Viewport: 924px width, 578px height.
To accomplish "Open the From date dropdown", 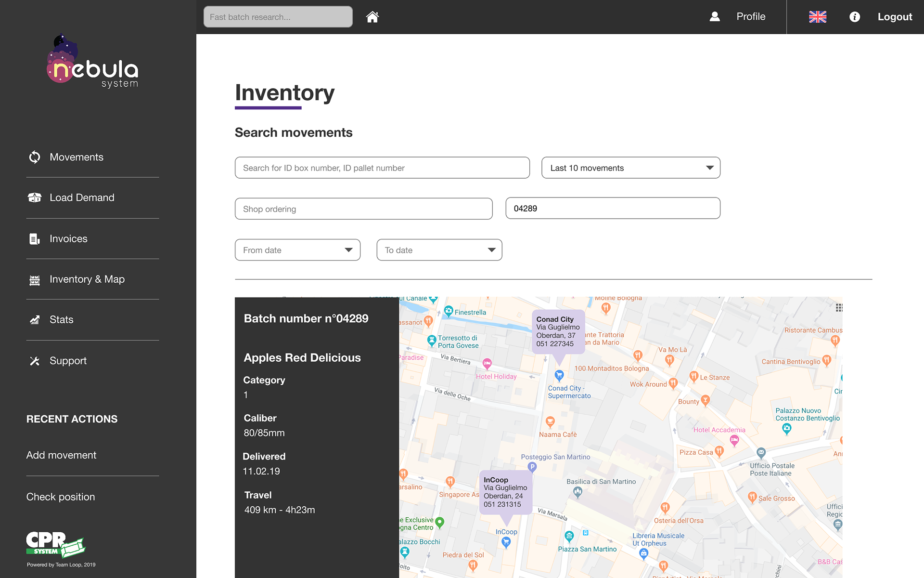I will [x=297, y=250].
